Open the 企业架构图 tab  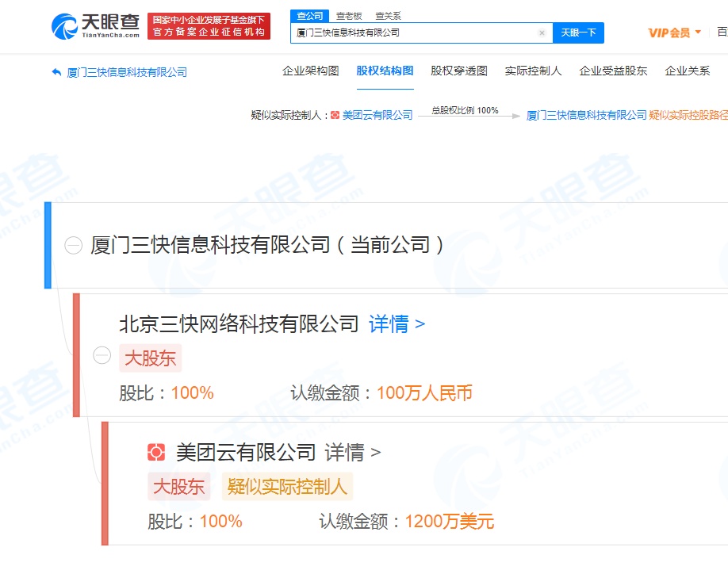coord(311,71)
